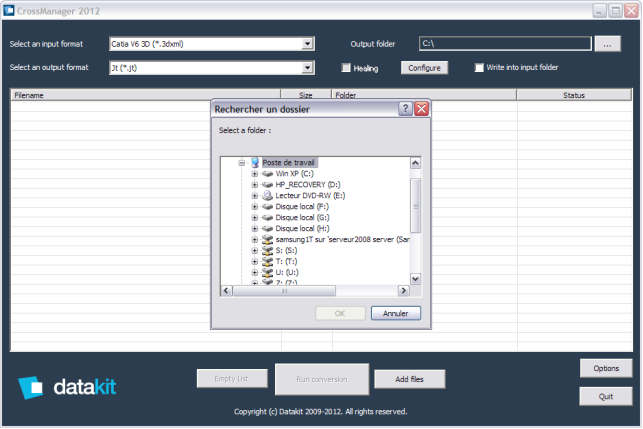643x429 pixels.
Task: Select Disque local (F:) in the tree
Action: tap(302, 207)
